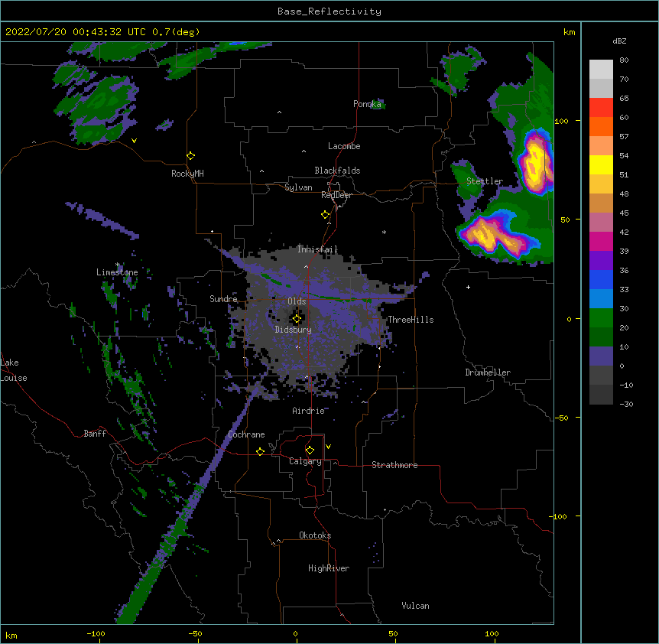Viewport: 659px width, 644px height.
Task: Click the Blackfalds city label
Action: [x=337, y=171]
